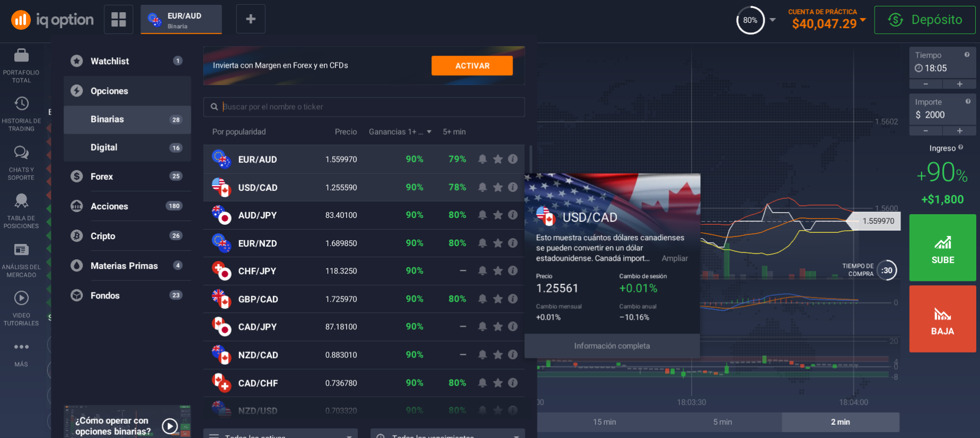
Task: Click the info icon for CHF/JPY
Action: (513, 271)
